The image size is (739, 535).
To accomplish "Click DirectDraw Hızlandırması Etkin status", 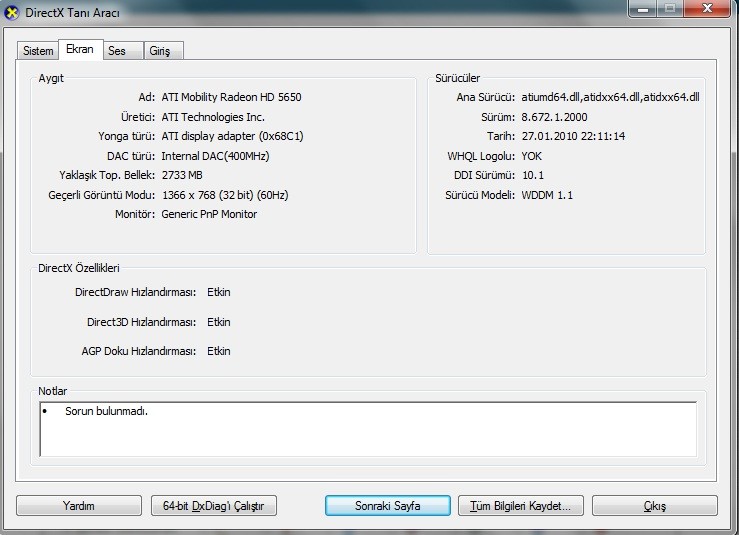I will pyautogui.click(x=219, y=292).
